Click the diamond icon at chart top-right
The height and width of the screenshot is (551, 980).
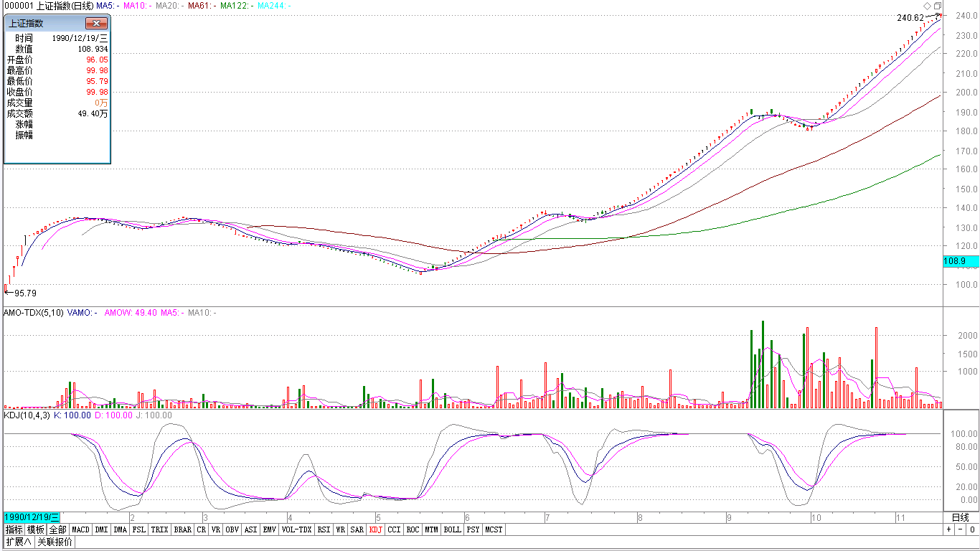coord(928,6)
